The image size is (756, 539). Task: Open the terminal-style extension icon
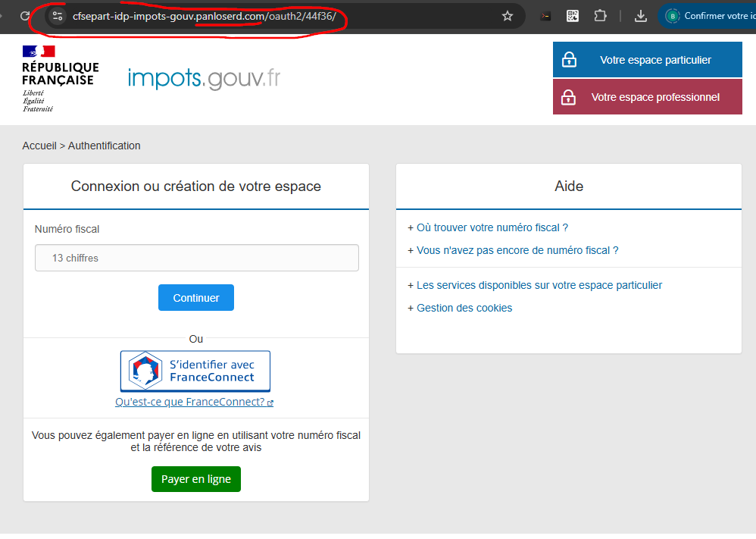(x=545, y=16)
